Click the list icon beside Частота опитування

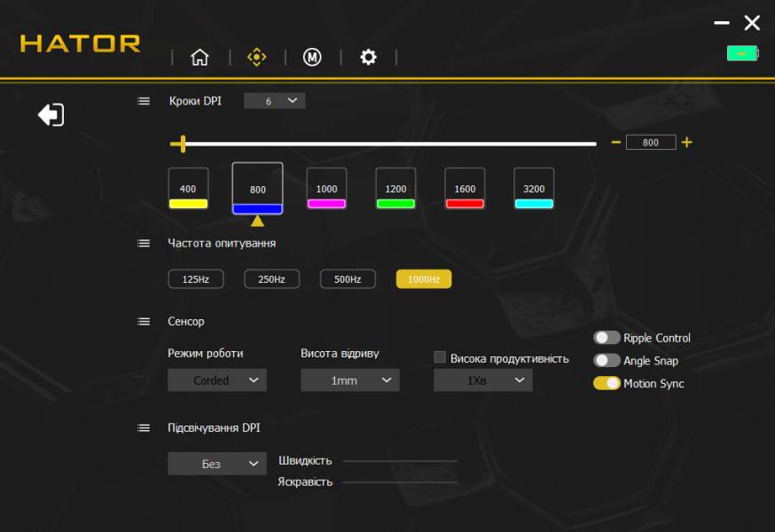pyautogui.click(x=144, y=243)
